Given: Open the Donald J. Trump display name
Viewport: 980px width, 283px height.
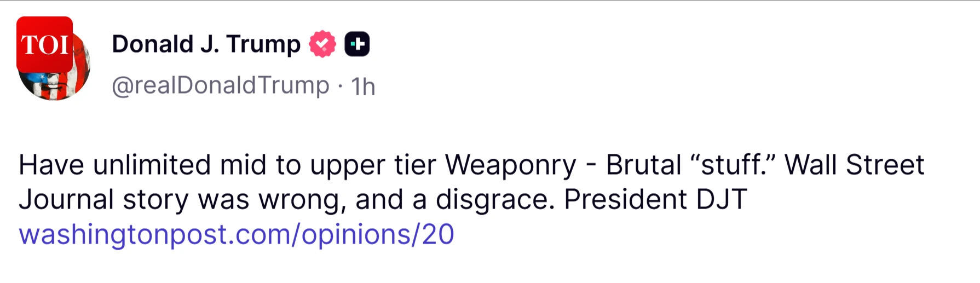Looking at the screenshot, I should 206,44.
